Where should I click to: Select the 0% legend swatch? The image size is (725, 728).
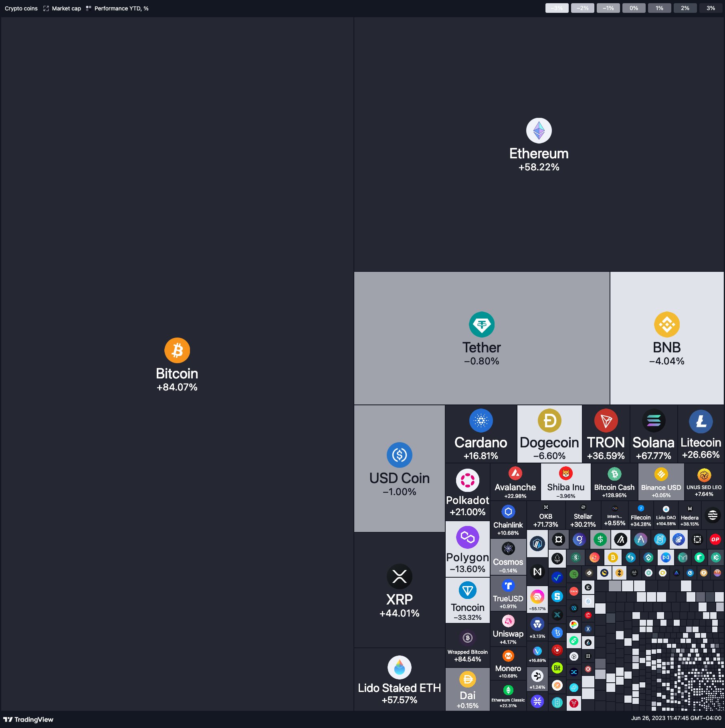tap(634, 8)
